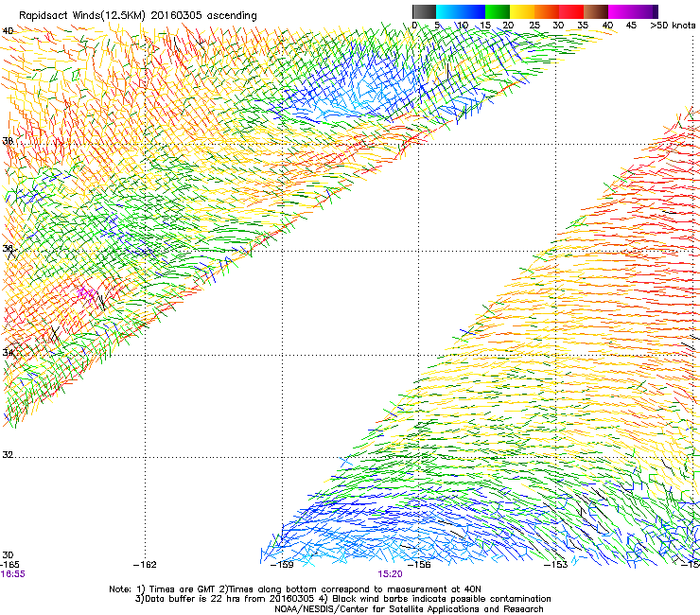Click the '25' label on the color scale
The width and height of the screenshot is (700, 615).
click(534, 26)
